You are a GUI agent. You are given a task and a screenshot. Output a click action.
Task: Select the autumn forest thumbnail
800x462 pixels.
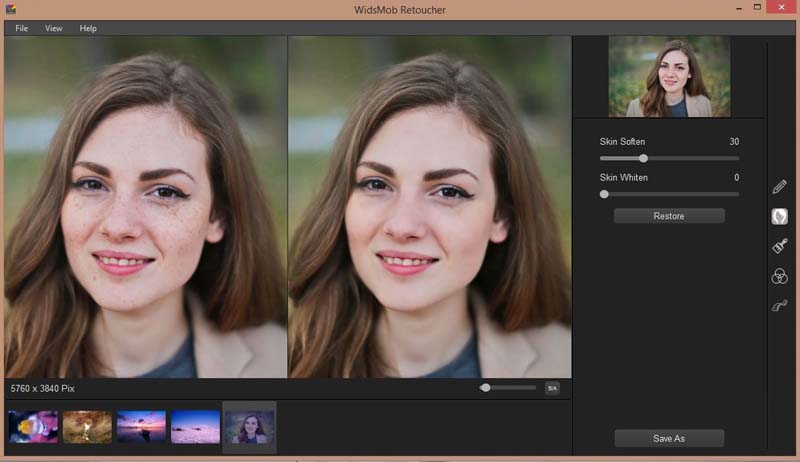click(x=87, y=427)
